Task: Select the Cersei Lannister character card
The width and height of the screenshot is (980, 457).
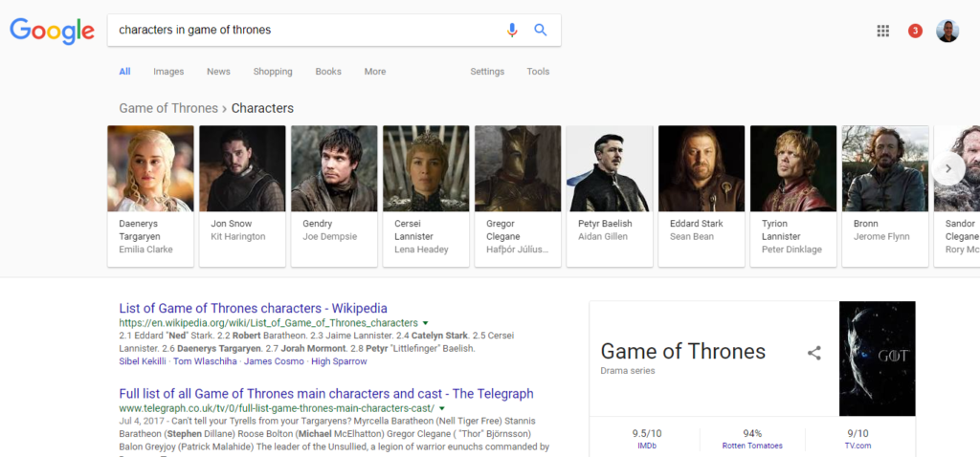Action: pyautogui.click(x=426, y=196)
